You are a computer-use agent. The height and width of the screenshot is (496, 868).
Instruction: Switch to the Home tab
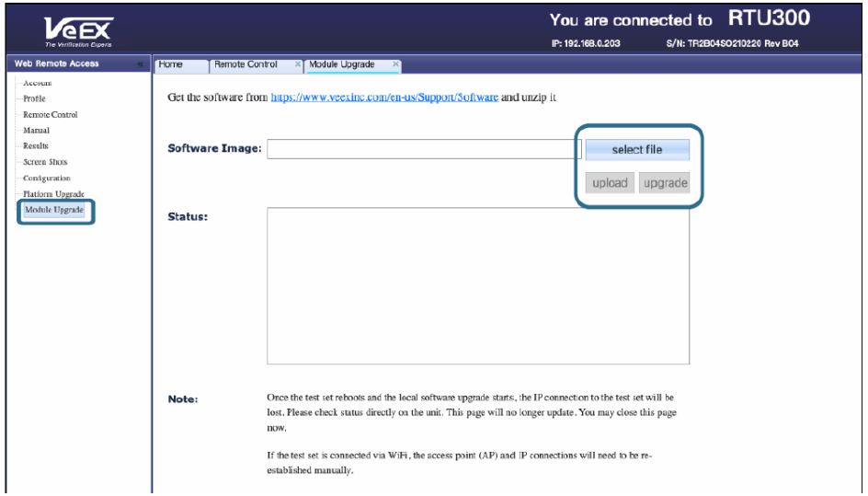pos(172,64)
